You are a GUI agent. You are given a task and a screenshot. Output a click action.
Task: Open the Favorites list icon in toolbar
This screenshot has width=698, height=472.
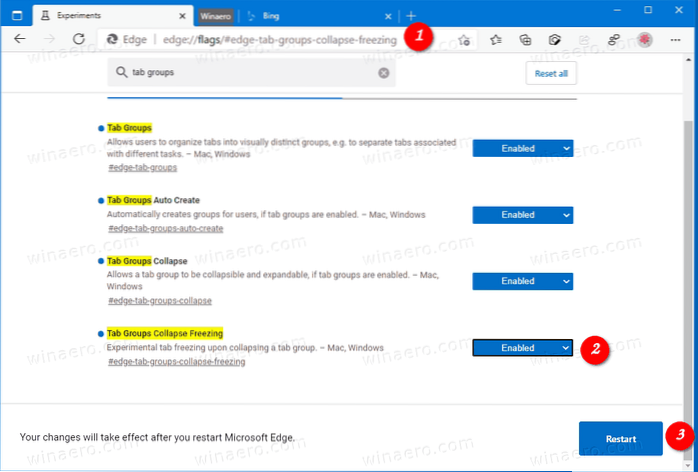497,40
